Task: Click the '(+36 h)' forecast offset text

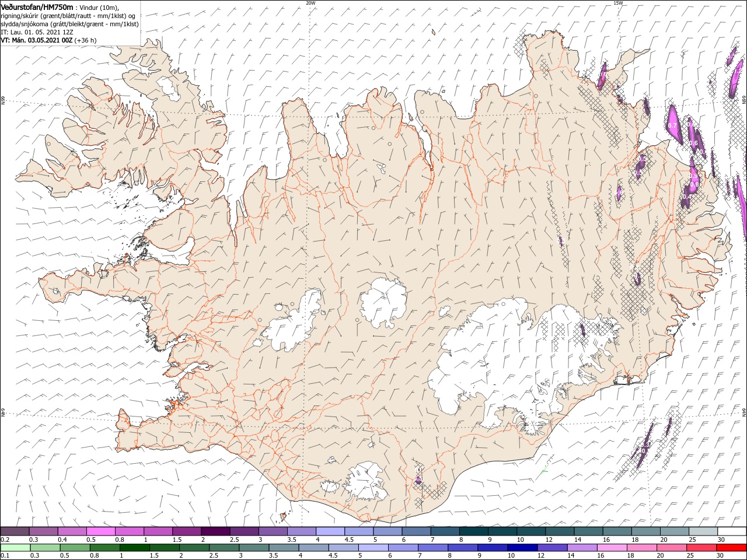Action: [x=86, y=40]
